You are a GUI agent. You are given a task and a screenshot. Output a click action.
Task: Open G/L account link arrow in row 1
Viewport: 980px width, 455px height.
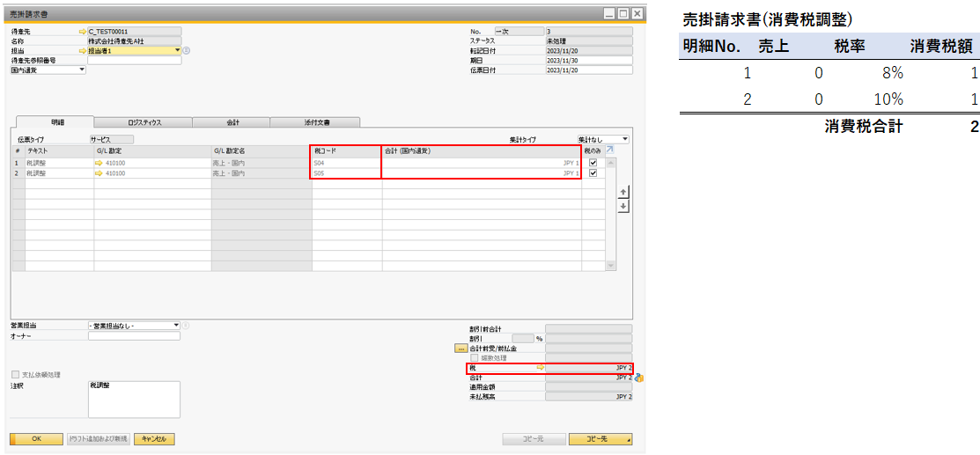99,163
